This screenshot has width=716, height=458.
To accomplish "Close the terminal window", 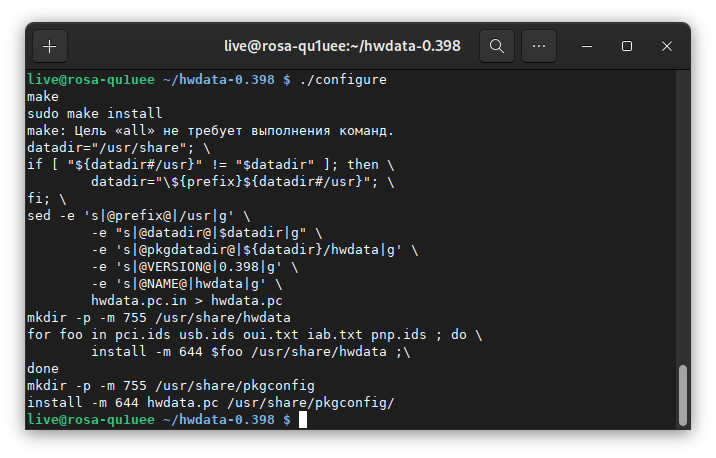I will pos(667,46).
